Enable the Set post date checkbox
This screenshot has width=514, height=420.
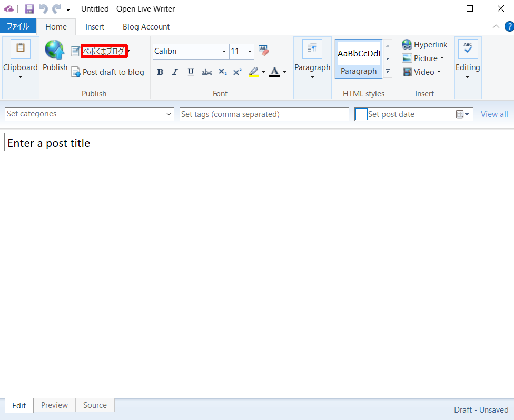361,114
